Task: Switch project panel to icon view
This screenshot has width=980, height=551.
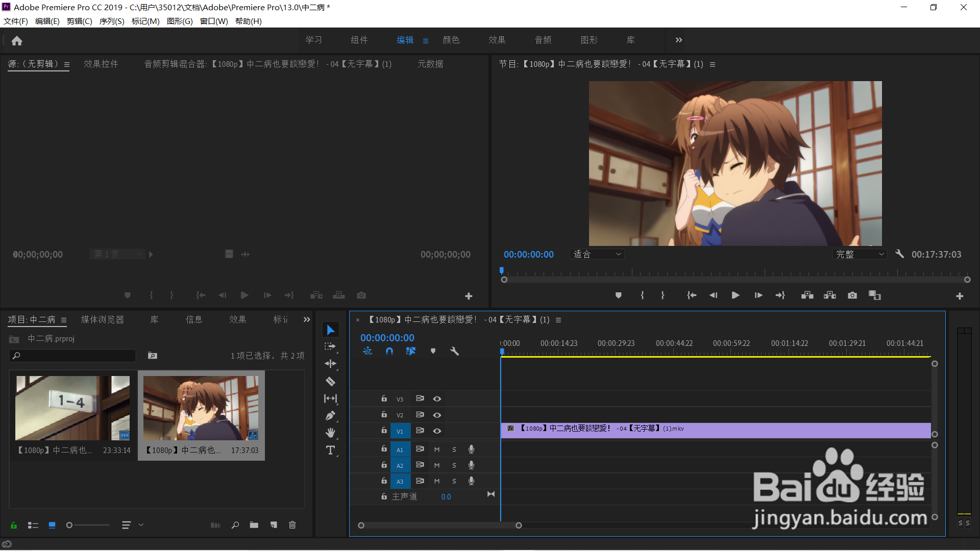Action: tap(52, 525)
